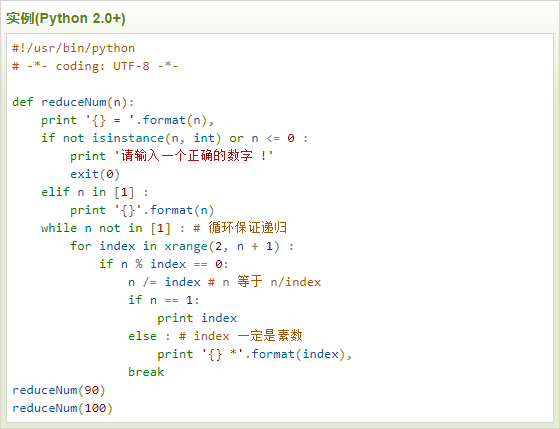Click the "break" statement

coord(146,372)
